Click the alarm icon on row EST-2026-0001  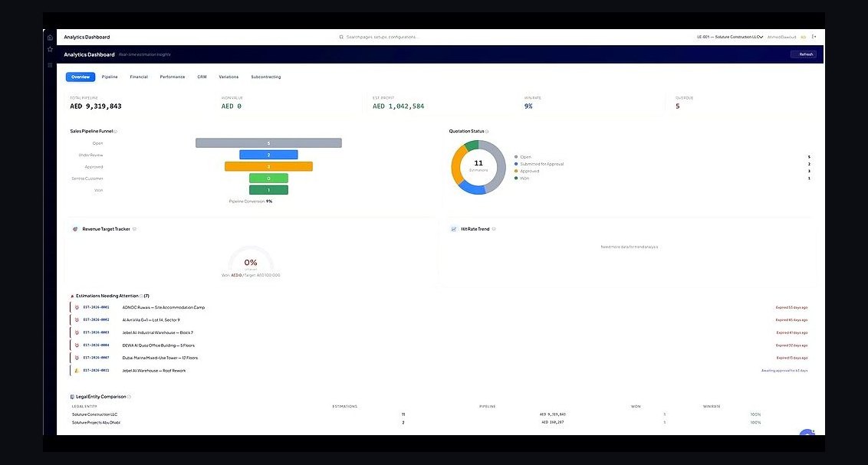pyautogui.click(x=77, y=307)
